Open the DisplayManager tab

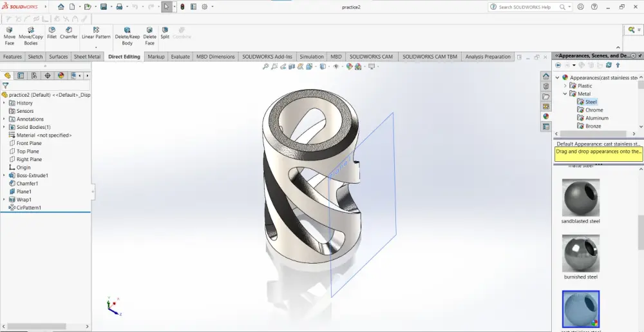(61, 75)
